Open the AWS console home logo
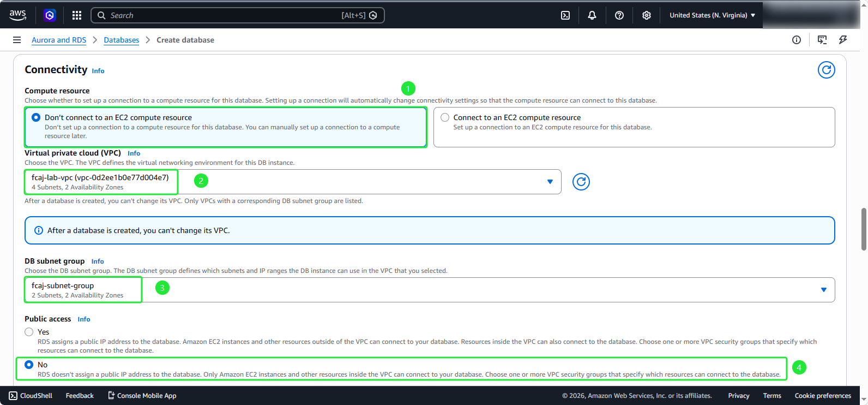868x405 pixels. pyautogui.click(x=17, y=15)
